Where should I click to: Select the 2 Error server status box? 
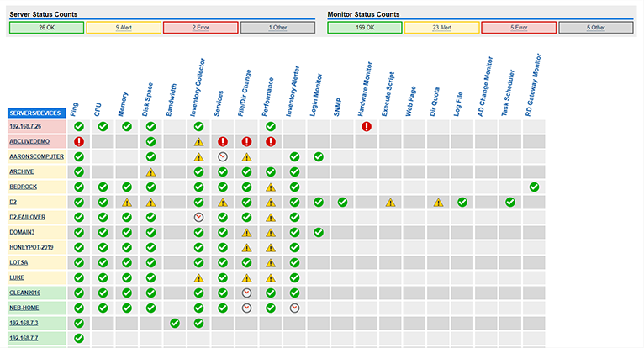pyautogui.click(x=200, y=28)
